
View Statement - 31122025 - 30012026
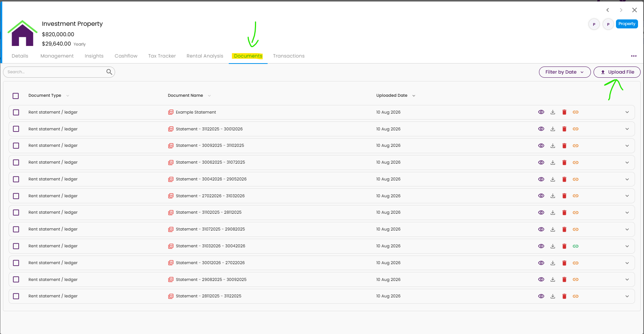click(541, 129)
